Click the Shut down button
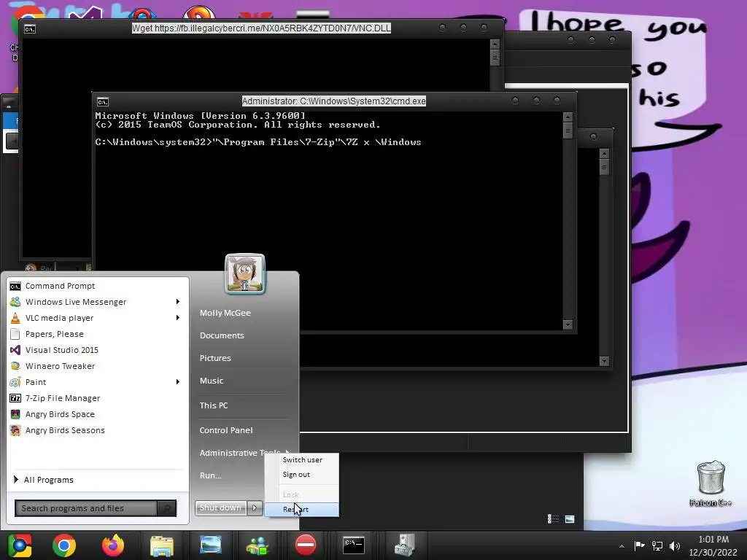The image size is (747, 560). [x=220, y=507]
